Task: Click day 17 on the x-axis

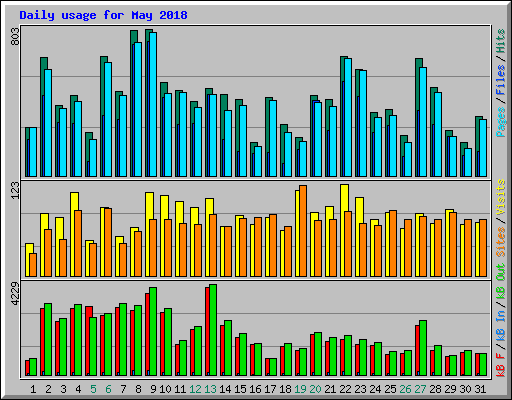Action: coord(270,389)
